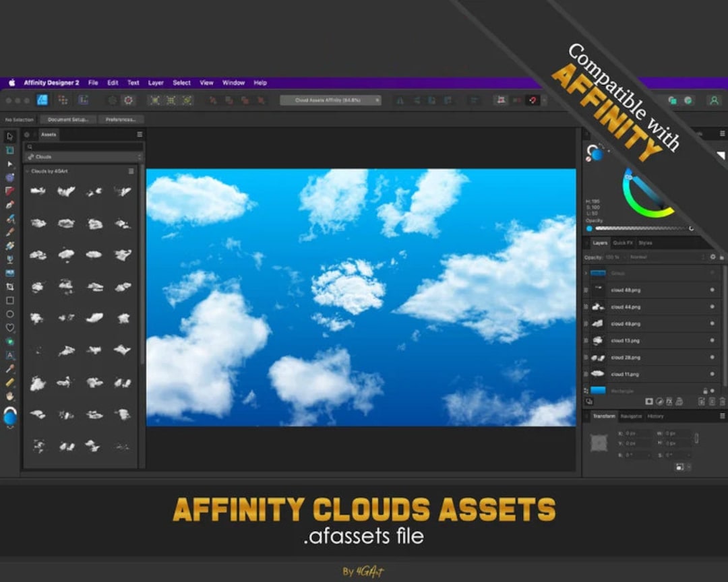Select the Move tool

pyautogui.click(x=9, y=136)
